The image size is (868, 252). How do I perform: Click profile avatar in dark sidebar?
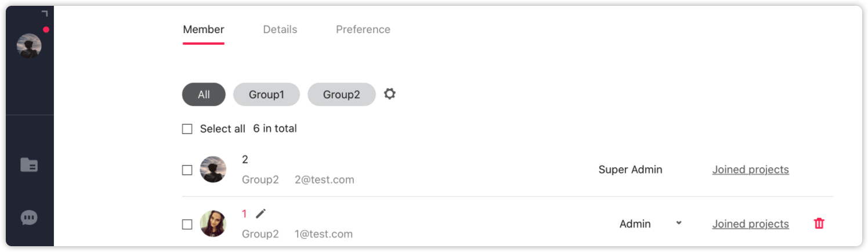pos(29,46)
